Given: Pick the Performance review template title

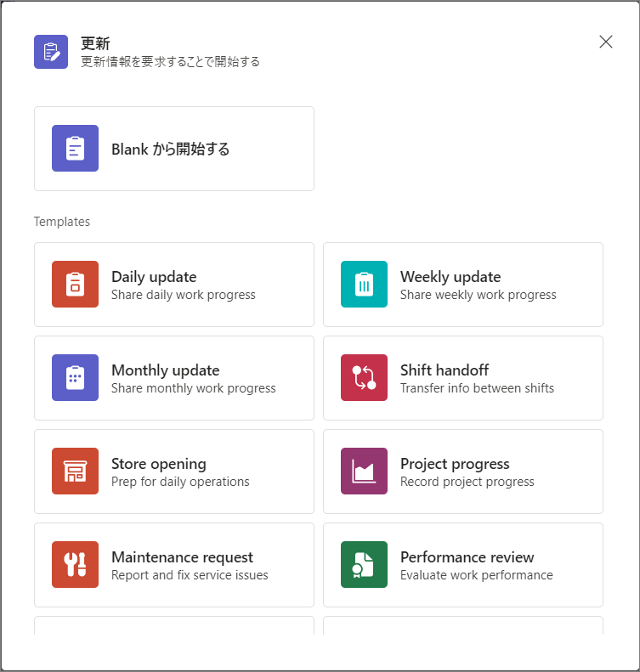Looking at the screenshot, I should click(x=467, y=557).
